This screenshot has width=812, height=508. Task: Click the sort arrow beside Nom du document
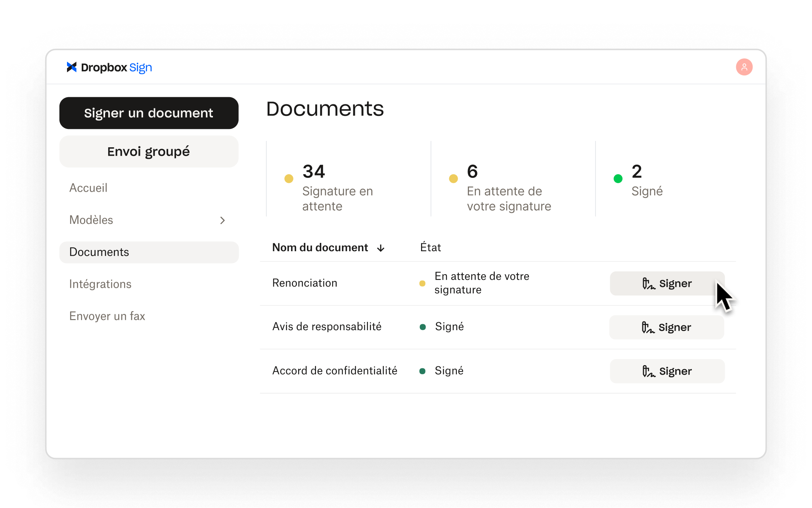[x=381, y=248]
